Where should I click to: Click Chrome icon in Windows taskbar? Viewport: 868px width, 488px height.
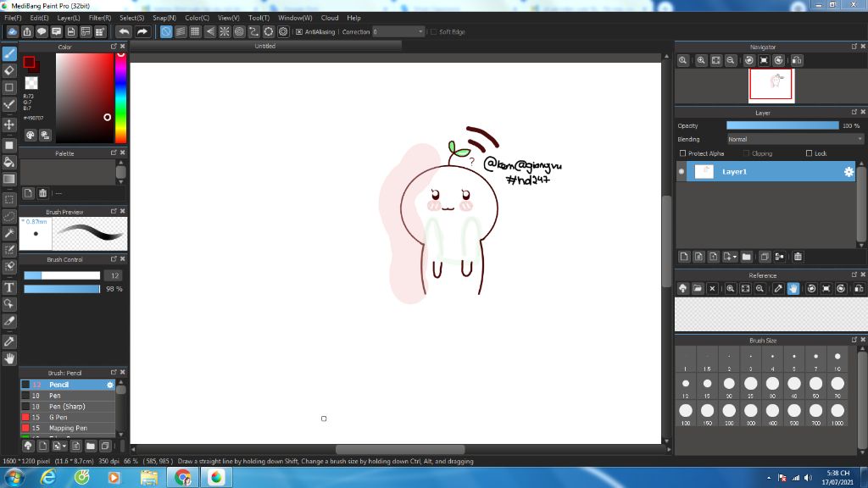click(182, 478)
